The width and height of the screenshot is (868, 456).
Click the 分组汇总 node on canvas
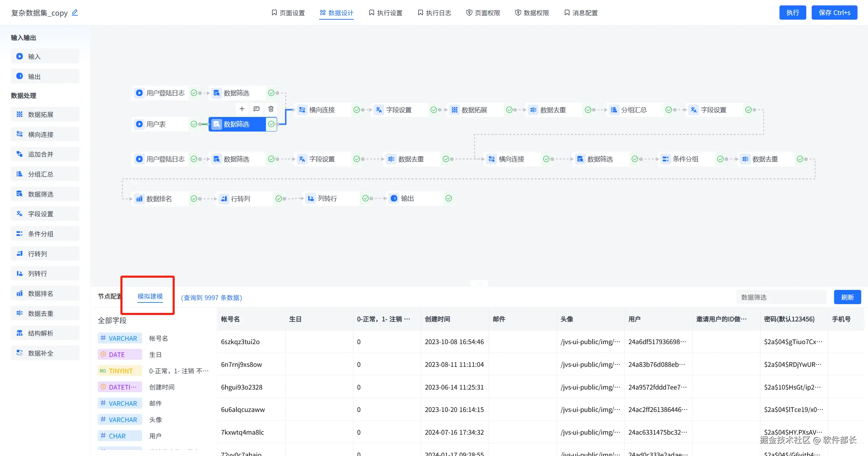[x=634, y=110]
